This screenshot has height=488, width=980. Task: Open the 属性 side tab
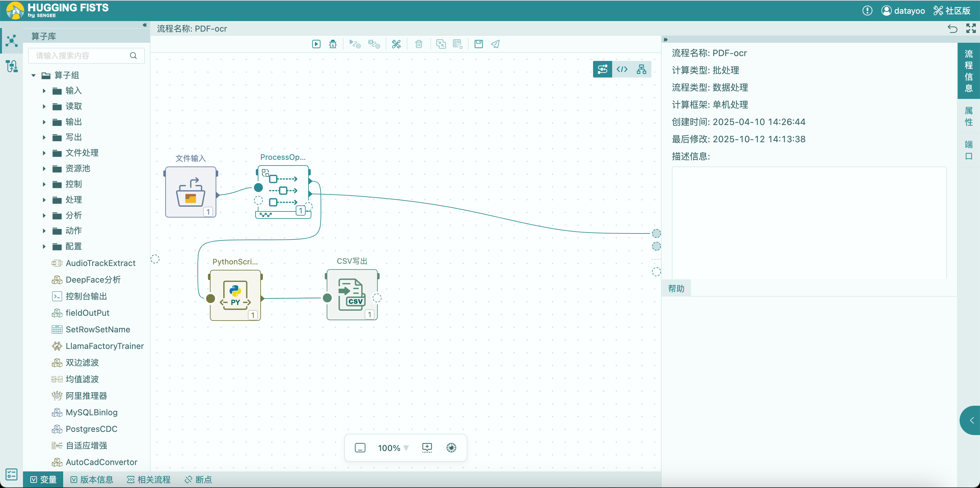point(968,116)
